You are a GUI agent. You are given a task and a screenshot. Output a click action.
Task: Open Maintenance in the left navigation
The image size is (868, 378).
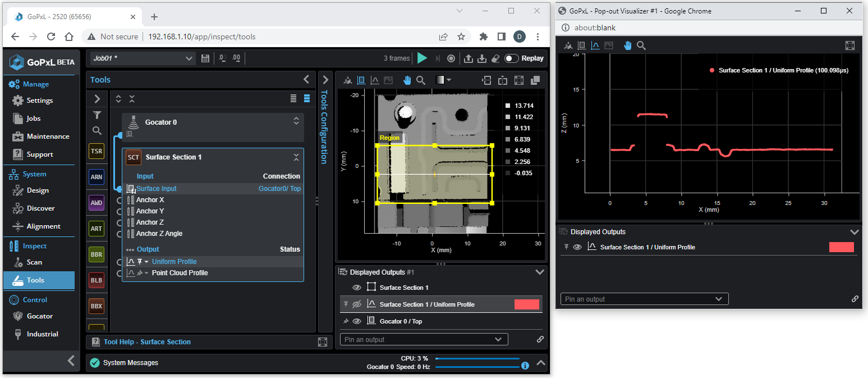pos(40,136)
